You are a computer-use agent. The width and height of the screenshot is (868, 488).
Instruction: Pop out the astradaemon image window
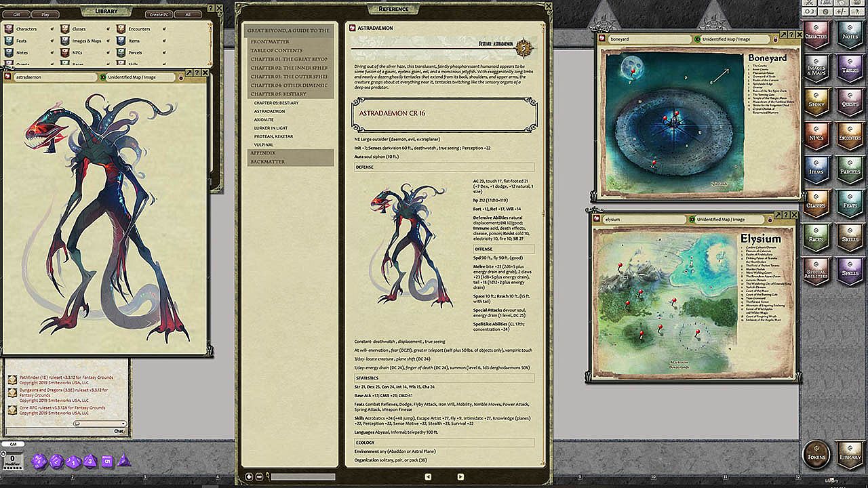tap(188, 73)
